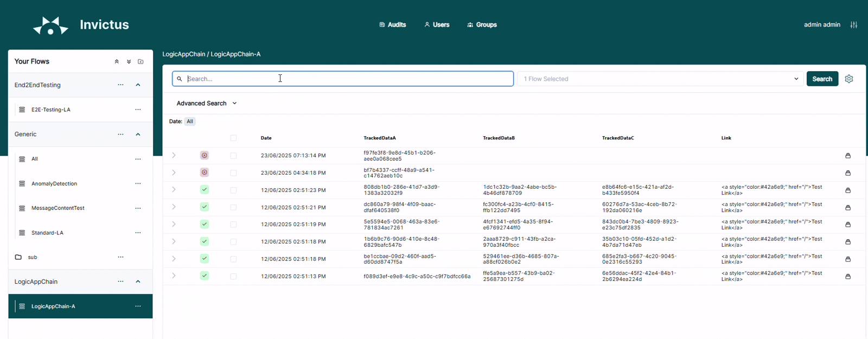This screenshot has width=868, height=339.
Task: Check the box for 23/06/2025 07:13:14 PM row
Action: click(233, 156)
